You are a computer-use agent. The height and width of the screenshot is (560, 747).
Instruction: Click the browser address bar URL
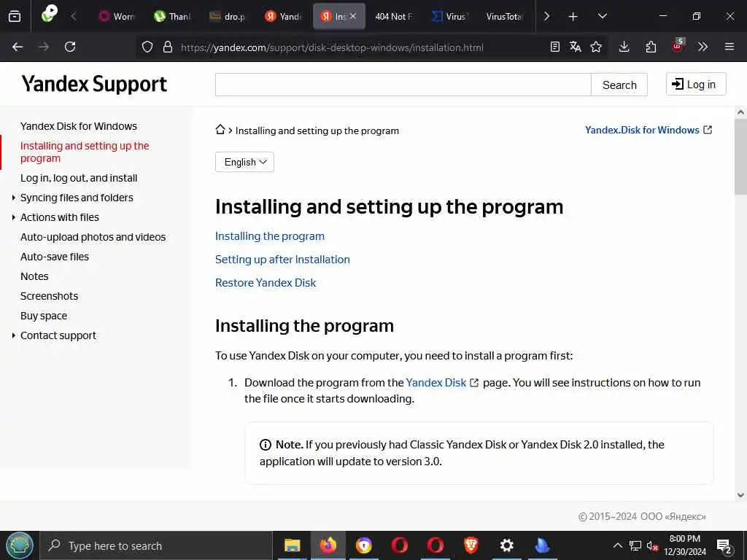pos(332,47)
